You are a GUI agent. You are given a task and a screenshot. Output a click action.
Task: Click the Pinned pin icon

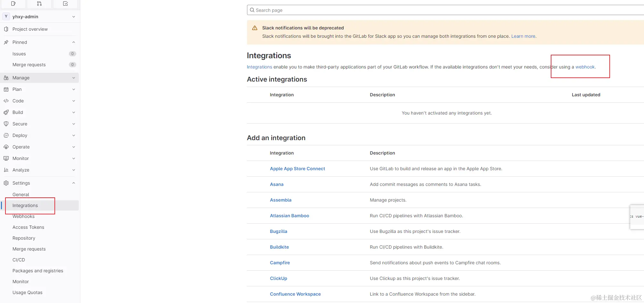coord(6,42)
